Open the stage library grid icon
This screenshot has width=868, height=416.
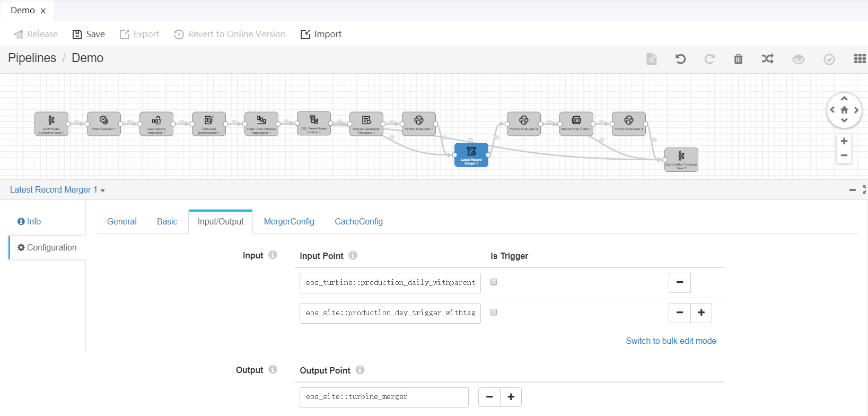coord(860,59)
